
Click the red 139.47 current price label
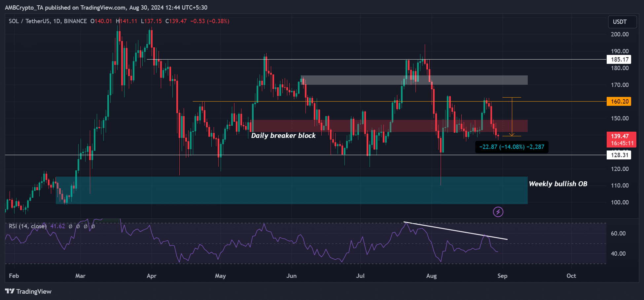click(622, 140)
